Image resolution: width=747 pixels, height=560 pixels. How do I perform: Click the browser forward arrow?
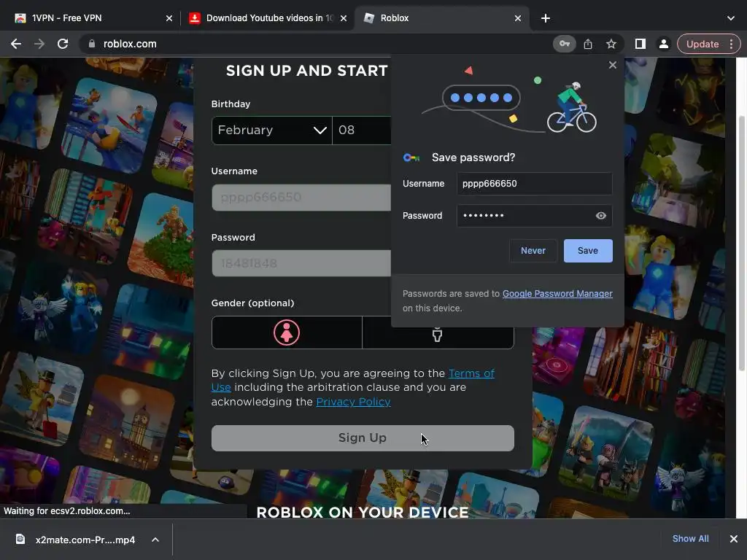coord(39,44)
